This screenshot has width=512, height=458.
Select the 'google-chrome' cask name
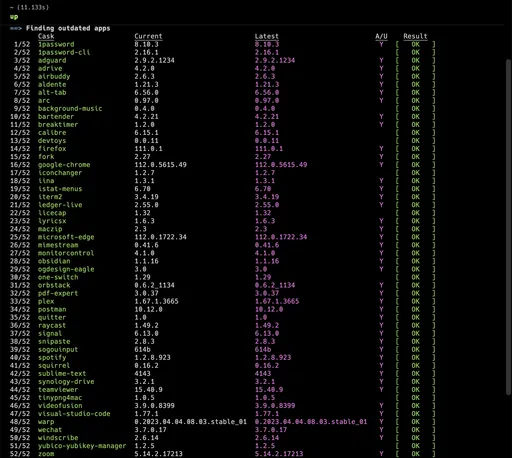[x=64, y=165]
